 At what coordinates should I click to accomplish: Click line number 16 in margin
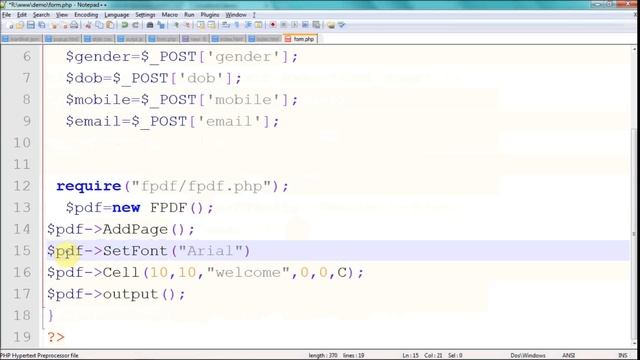click(x=22, y=272)
